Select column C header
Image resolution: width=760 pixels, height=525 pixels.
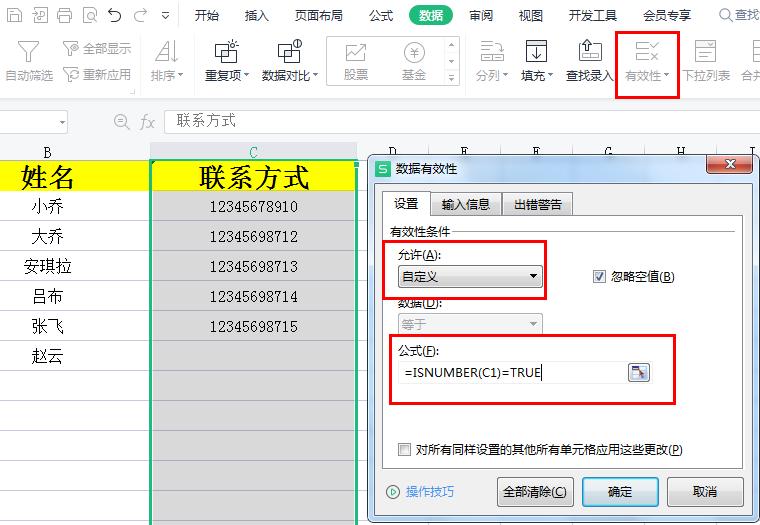coord(253,152)
